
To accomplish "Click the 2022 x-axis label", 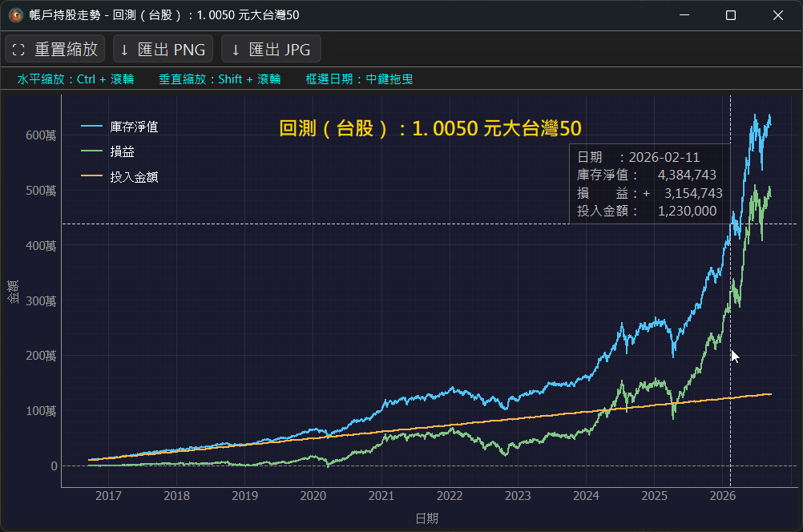I will (x=450, y=496).
